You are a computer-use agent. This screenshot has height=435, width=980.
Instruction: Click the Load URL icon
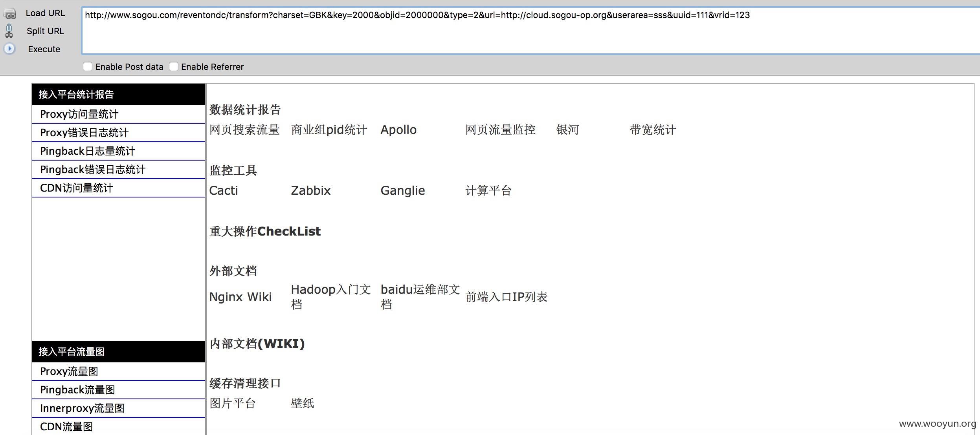(x=9, y=13)
